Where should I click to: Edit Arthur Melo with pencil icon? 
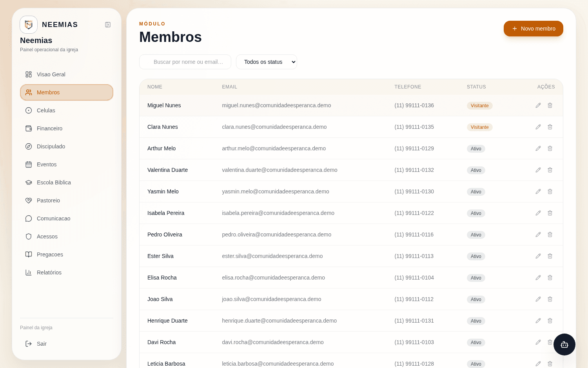(x=538, y=148)
